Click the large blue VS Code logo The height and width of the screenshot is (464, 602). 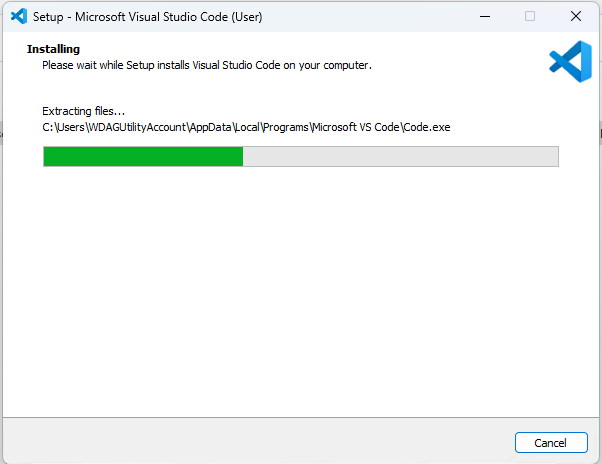pyautogui.click(x=570, y=62)
